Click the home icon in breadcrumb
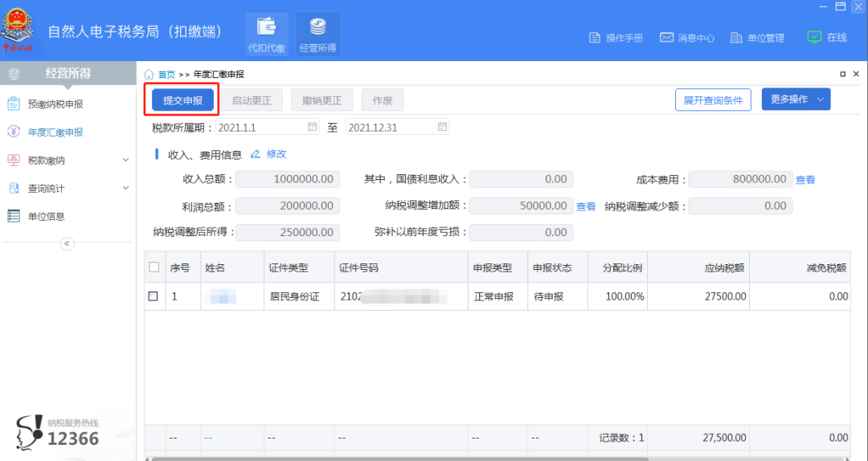 tap(149, 74)
